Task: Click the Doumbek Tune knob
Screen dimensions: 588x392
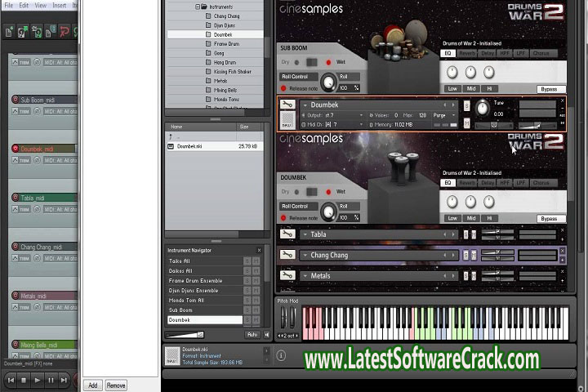Action: [x=483, y=109]
